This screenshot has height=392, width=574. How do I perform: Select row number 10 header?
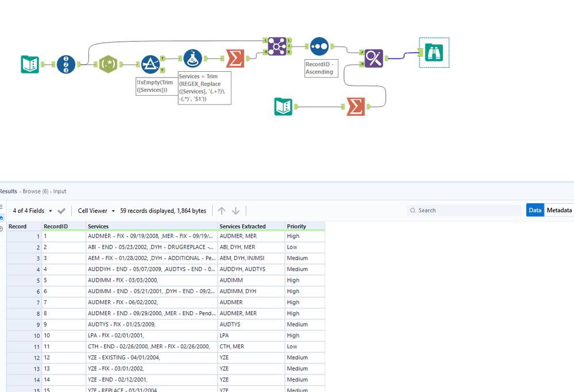(x=24, y=336)
